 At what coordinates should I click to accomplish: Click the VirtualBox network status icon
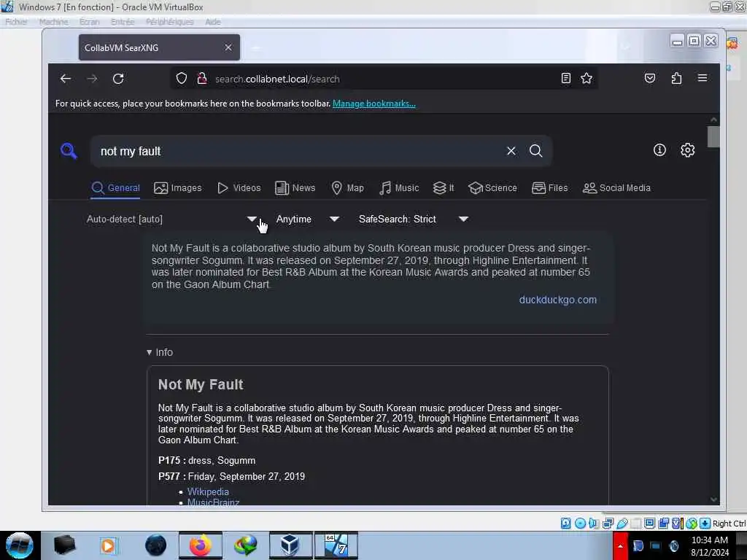coord(608,524)
